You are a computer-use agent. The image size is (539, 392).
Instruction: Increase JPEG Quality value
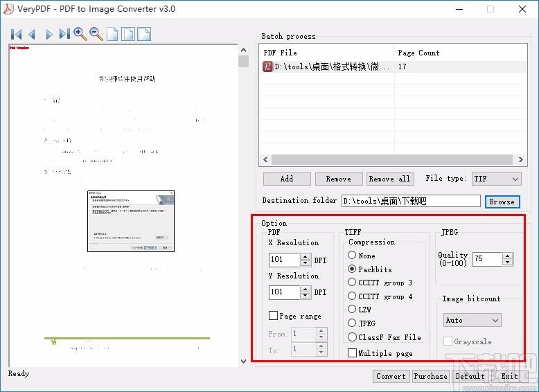[x=508, y=256]
